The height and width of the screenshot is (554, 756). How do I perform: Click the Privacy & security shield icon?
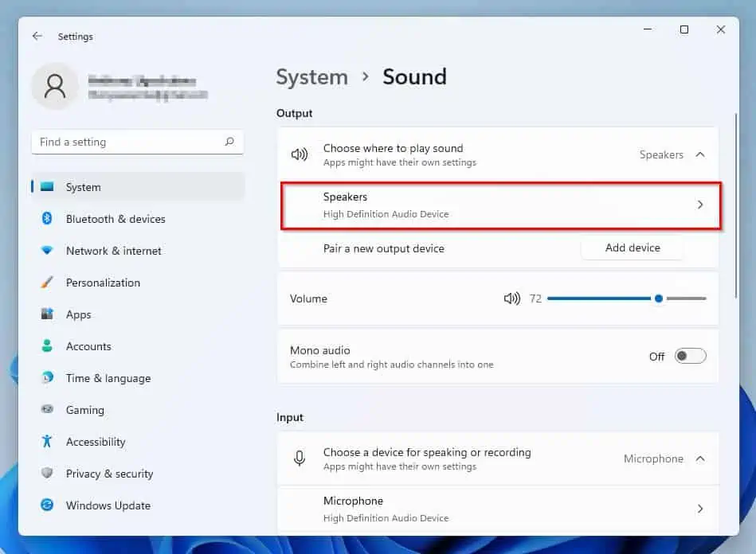[x=47, y=473]
